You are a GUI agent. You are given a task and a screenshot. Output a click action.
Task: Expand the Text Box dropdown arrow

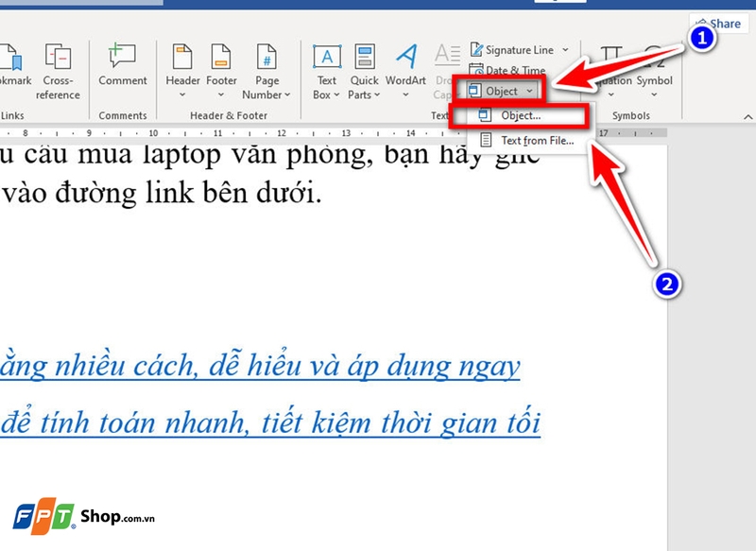336,95
